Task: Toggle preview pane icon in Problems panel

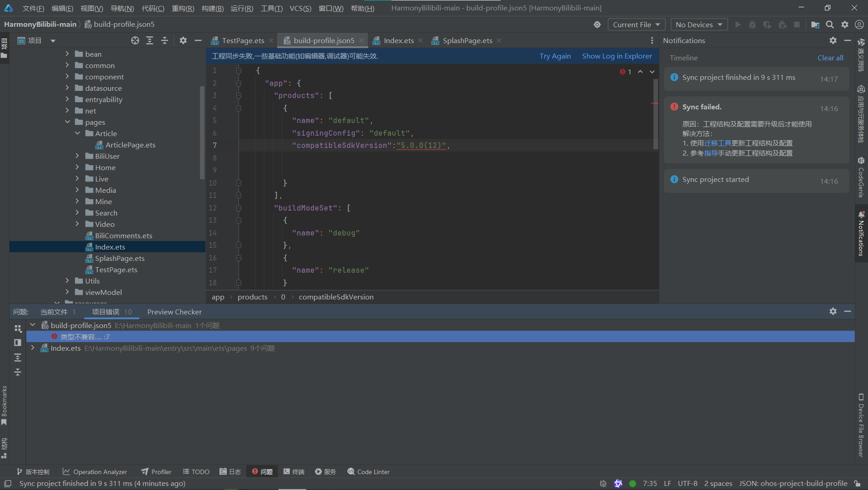Action: click(x=18, y=343)
